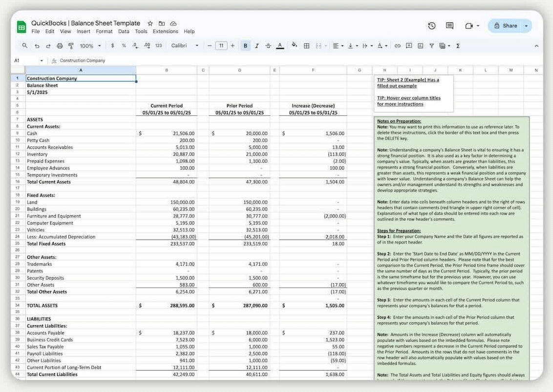553x392 pixels.
Task: Open more number formats (123)
Action: tap(159, 45)
